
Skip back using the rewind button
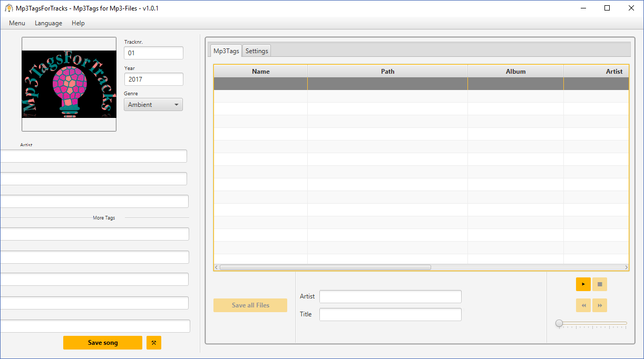583,305
